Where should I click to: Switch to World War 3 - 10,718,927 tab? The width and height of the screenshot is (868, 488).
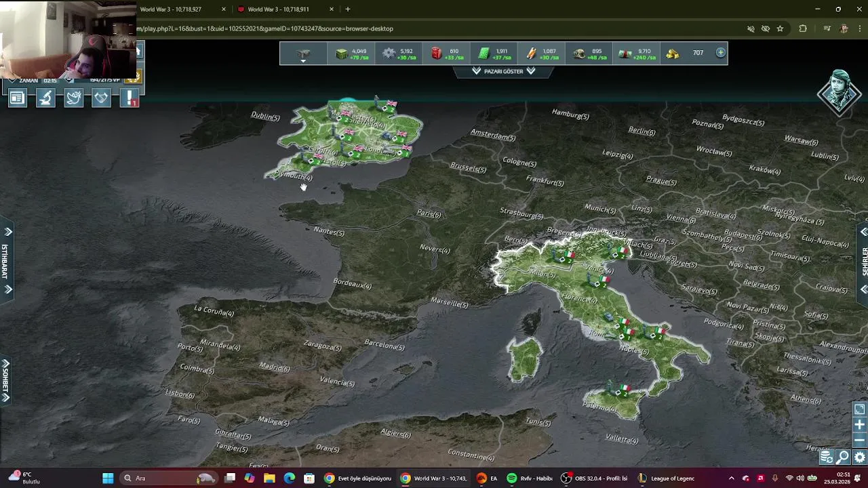180,9
